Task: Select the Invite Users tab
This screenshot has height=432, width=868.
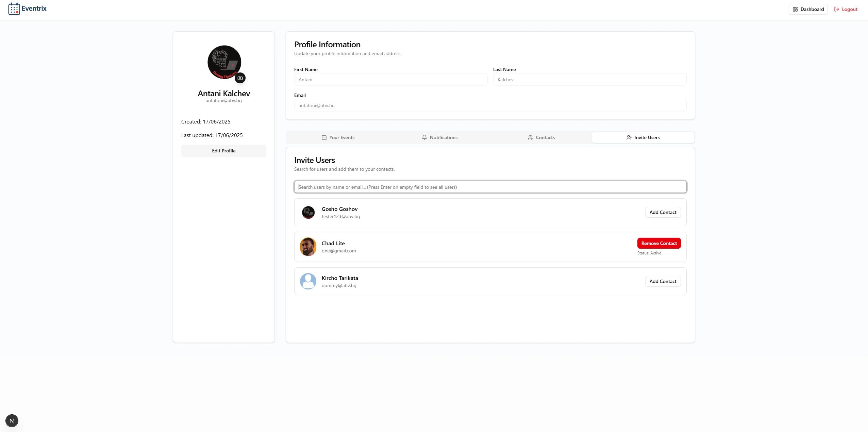Action: click(643, 137)
